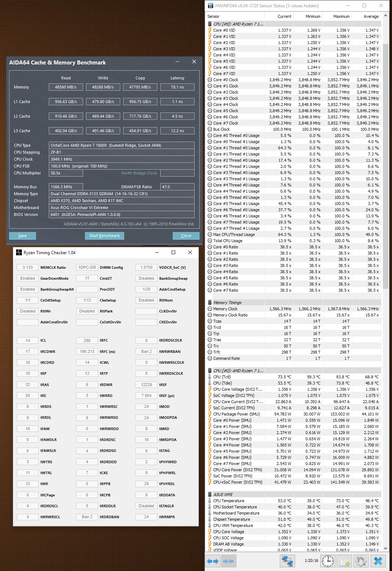Click the icon beside Bus Clock
This screenshot has width=392, height=571.
coord(210,129)
